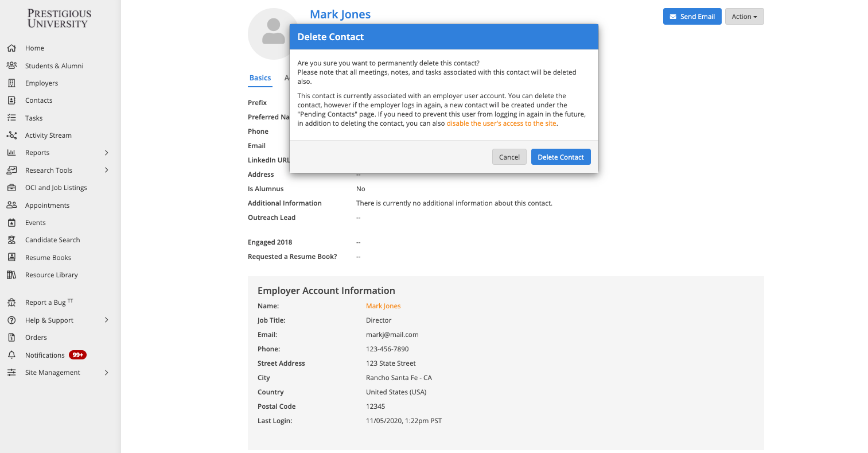Cancel the delete contact dialog

(x=509, y=157)
